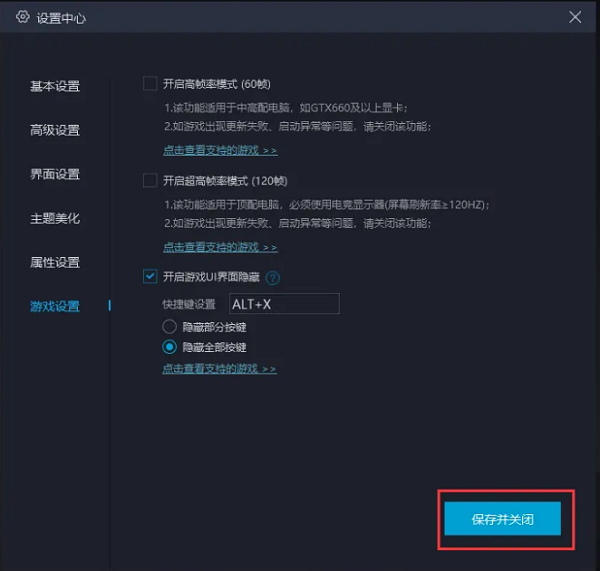Enable the 开启高帧率模式 (60帧) checkbox
Screen dimensions: 600x571
(150, 84)
